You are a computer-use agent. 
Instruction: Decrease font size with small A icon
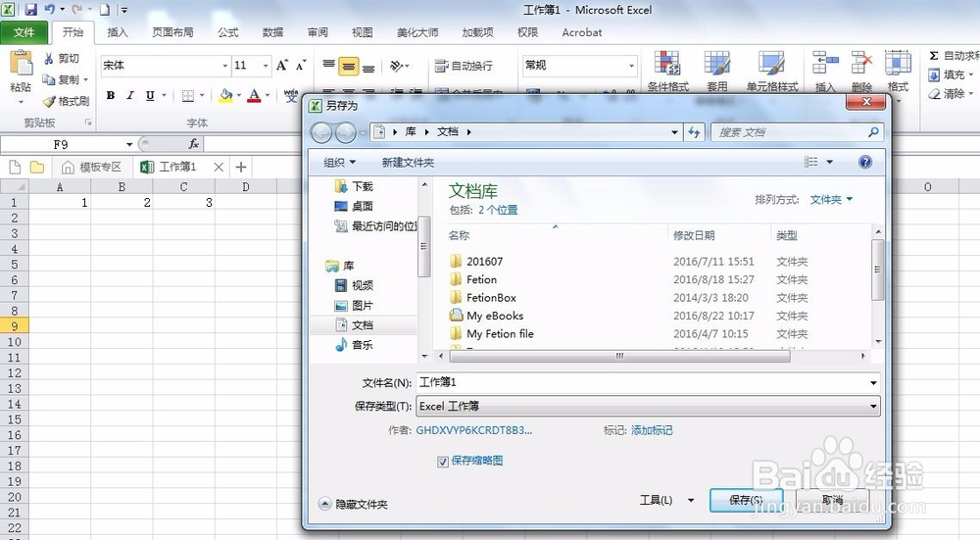tap(301, 66)
